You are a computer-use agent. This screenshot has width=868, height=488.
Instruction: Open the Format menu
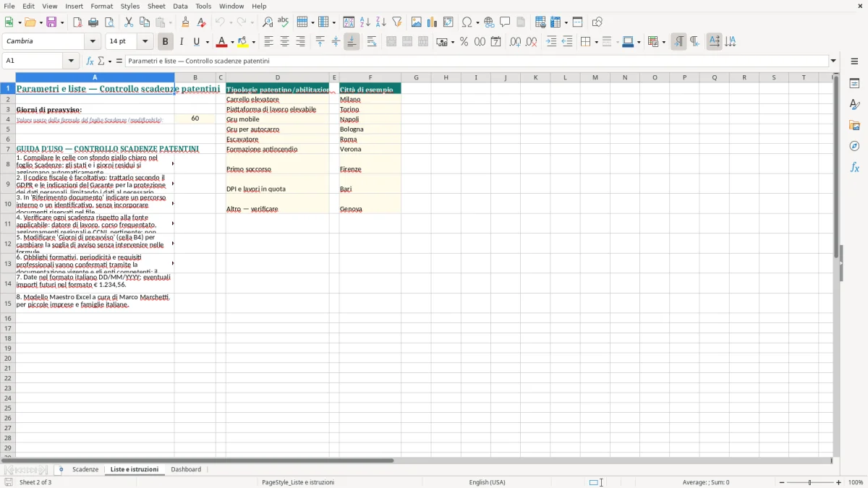(x=101, y=6)
